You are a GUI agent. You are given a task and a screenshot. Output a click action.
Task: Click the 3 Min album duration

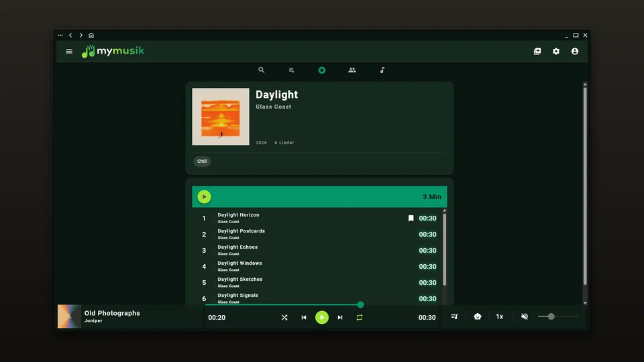pos(432,197)
